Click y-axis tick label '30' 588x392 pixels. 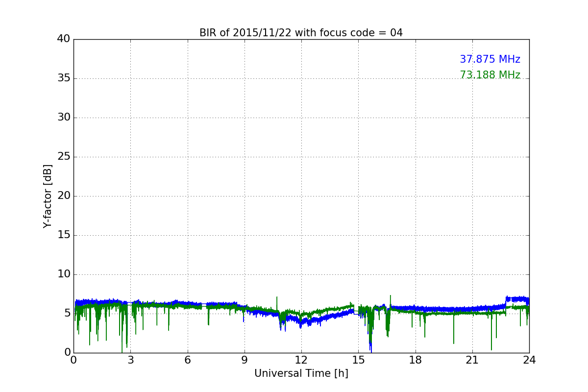[64, 118]
